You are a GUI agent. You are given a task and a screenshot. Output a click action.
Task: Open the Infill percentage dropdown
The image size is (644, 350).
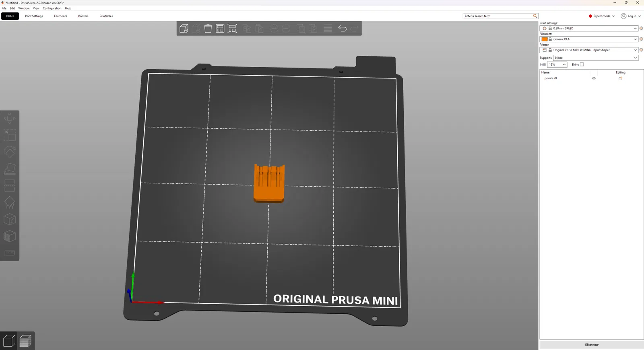click(557, 64)
